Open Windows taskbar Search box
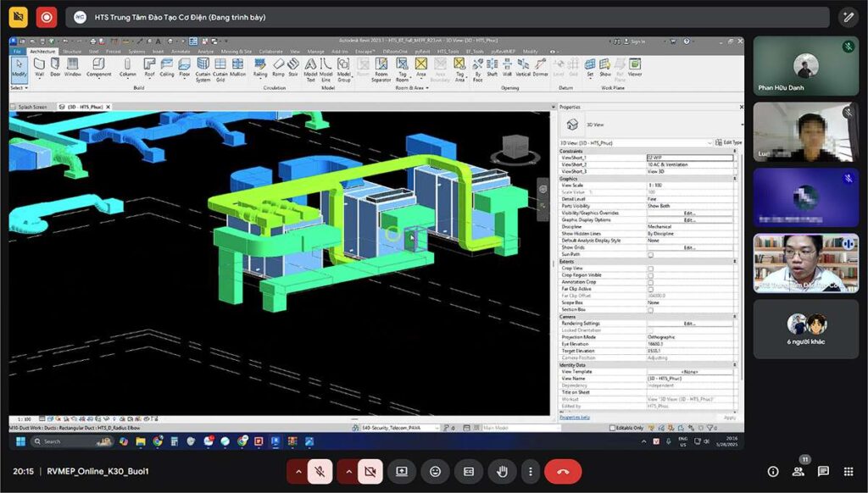The height and width of the screenshot is (493, 868). tap(72, 441)
